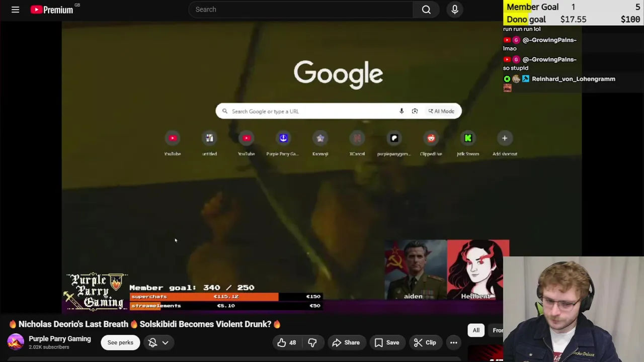
Task: Dislike the video with thumbs down
Action: (312, 342)
